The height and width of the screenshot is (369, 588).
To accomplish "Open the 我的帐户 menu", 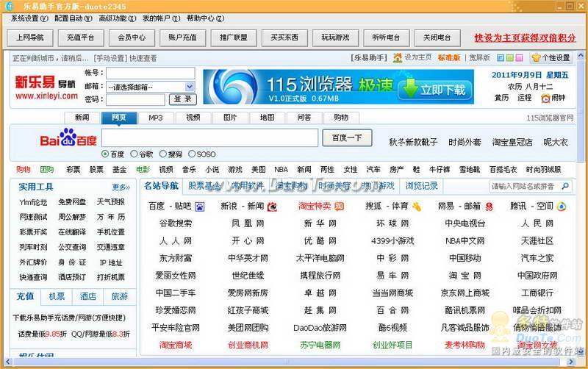I will [x=161, y=18].
